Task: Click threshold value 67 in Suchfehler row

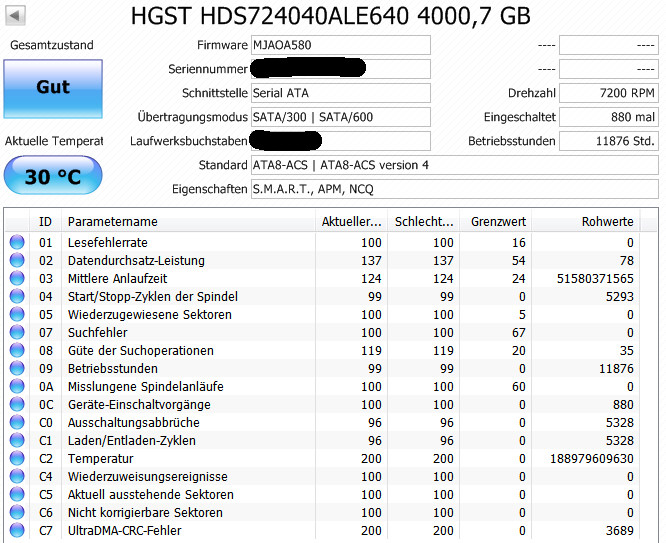Action: 519,333
